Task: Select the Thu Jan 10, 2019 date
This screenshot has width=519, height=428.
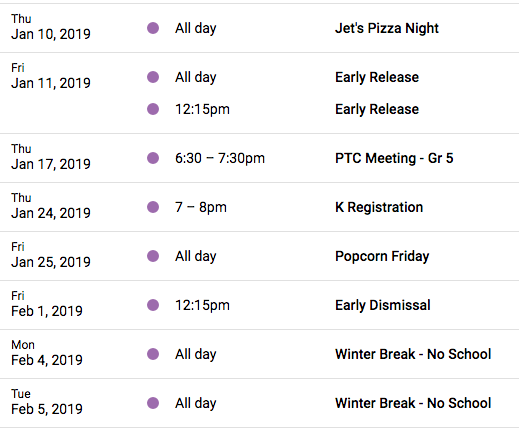Action: [x=51, y=27]
